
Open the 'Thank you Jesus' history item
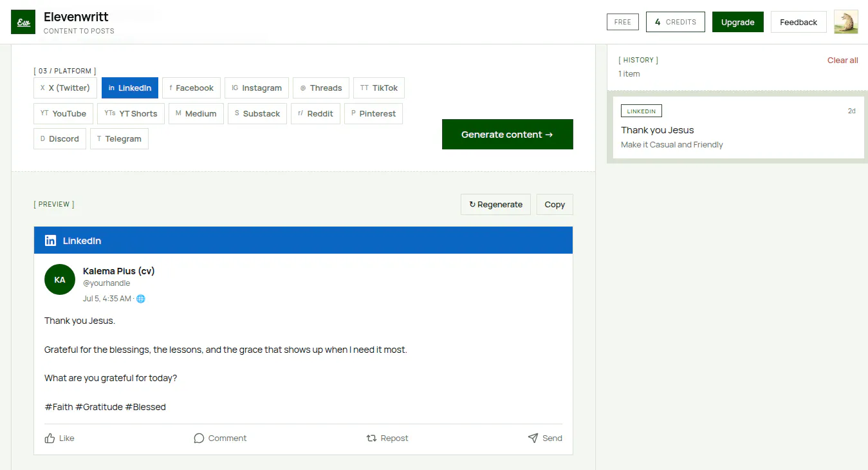click(x=738, y=127)
